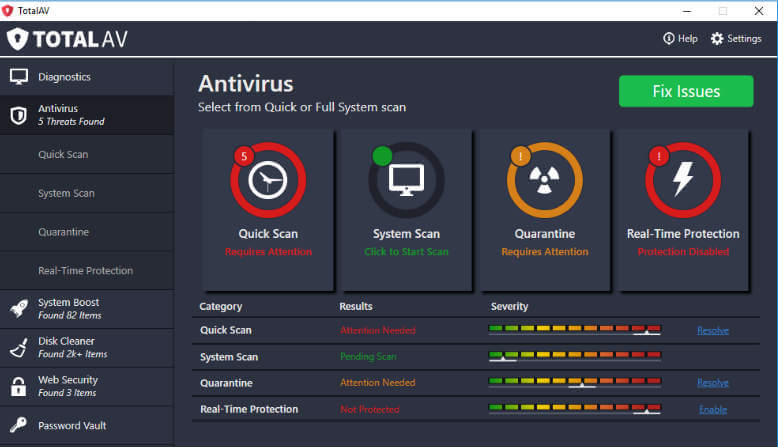Click the green Fix Issues button
The width and height of the screenshot is (778, 447).
(x=686, y=91)
